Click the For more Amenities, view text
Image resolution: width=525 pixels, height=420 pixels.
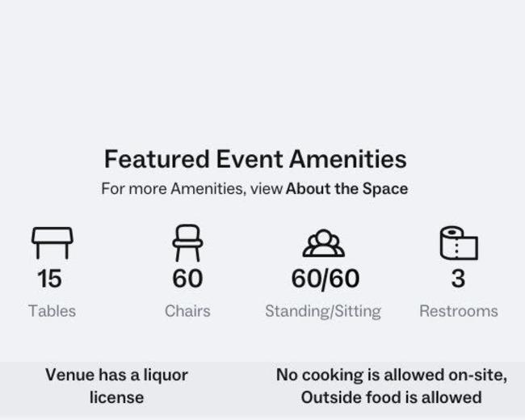coord(191,188)
